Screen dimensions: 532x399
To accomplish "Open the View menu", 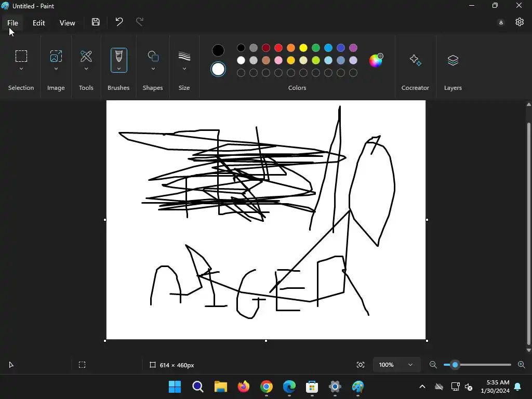I will tap(67, 23).
